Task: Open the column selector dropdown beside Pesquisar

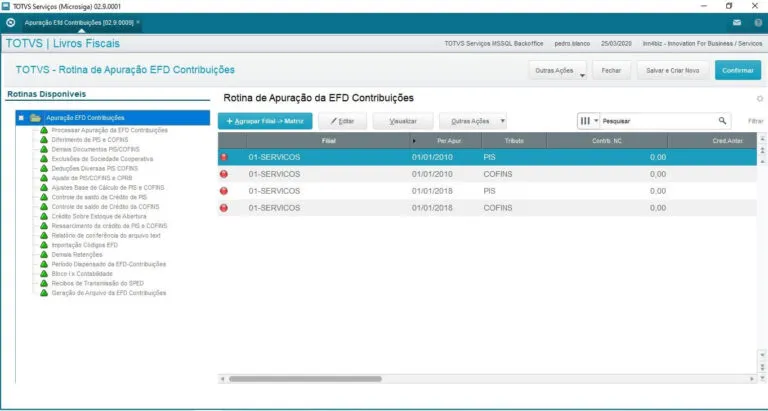Action: pos(589,121)
